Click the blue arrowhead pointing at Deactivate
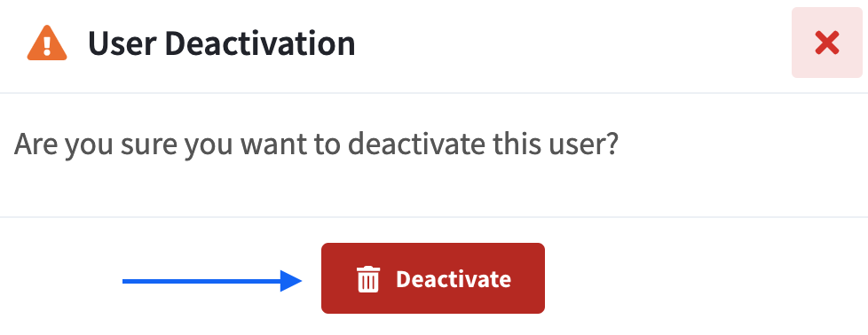Viewport: 868px width, 335px height. (x=291, y=281)
